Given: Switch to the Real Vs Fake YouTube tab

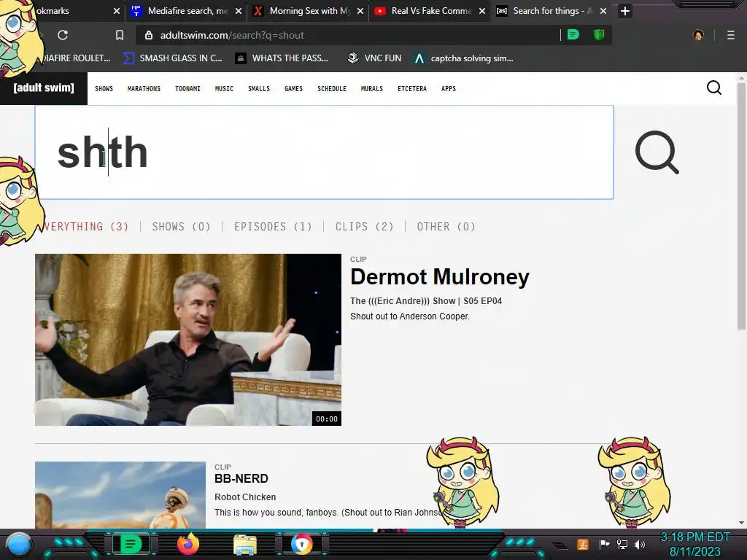Looking at the screenshot, I should coord(430,11).
